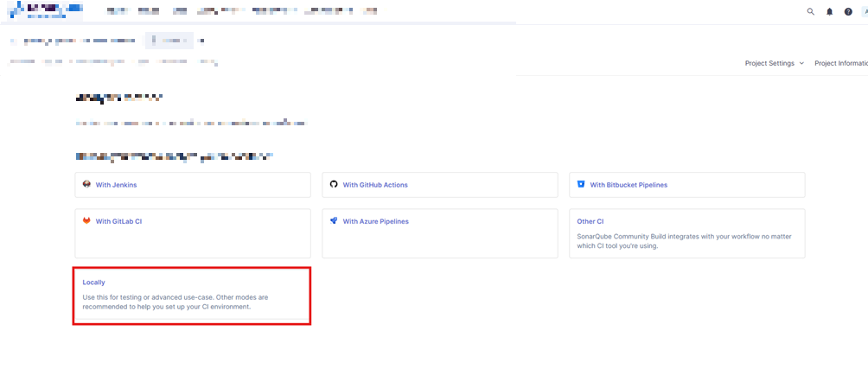Choose With Bitbucket Pipelines
868x381 pixels.
[x=629, y=185]
